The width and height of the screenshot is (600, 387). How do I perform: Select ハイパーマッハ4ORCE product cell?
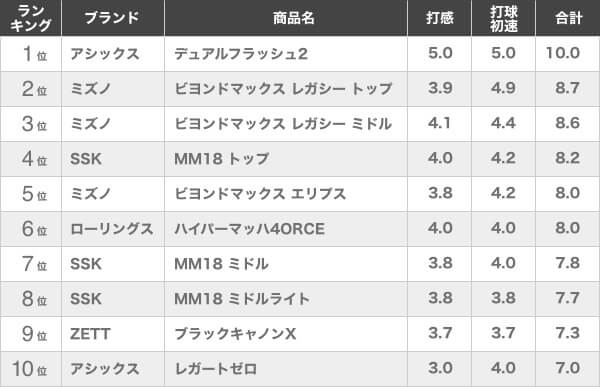[x=286, y=229]
